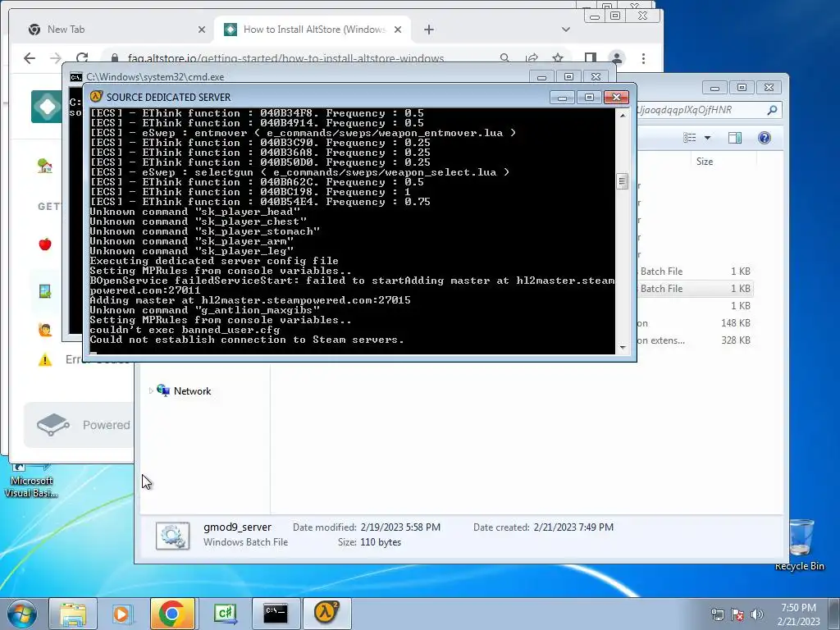Click the lock icon in address bar
This screenshot has width=840, height=630.
(x=114, y=58)
